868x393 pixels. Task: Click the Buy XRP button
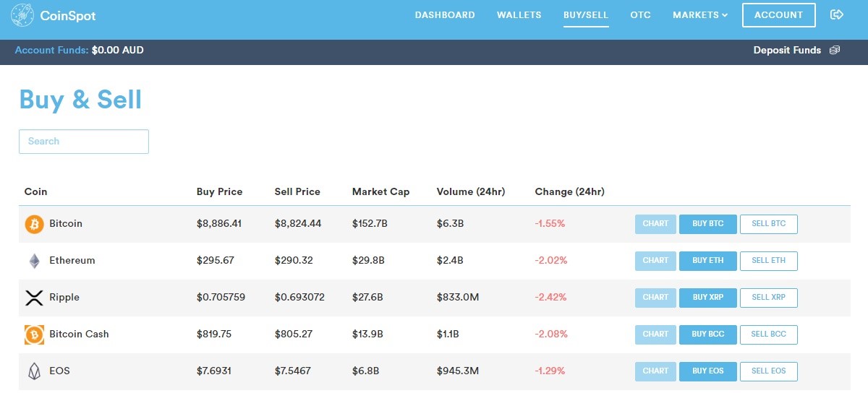707,298
